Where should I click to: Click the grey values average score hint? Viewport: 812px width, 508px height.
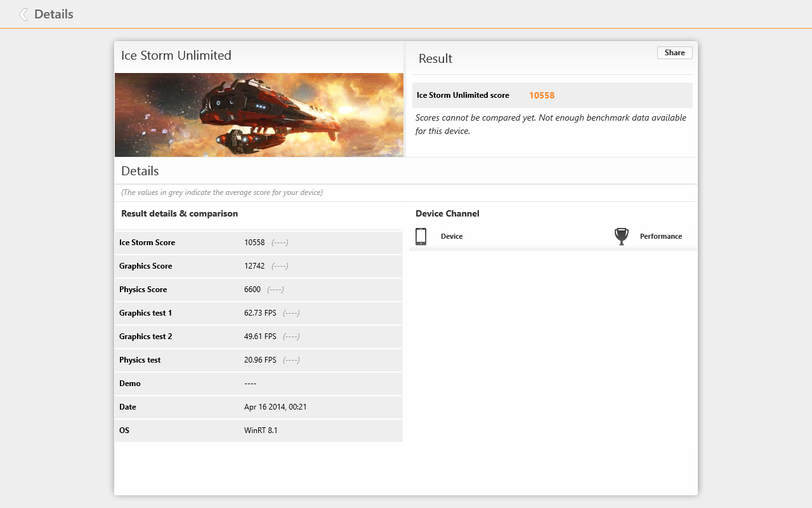click(x=222, y=192)
